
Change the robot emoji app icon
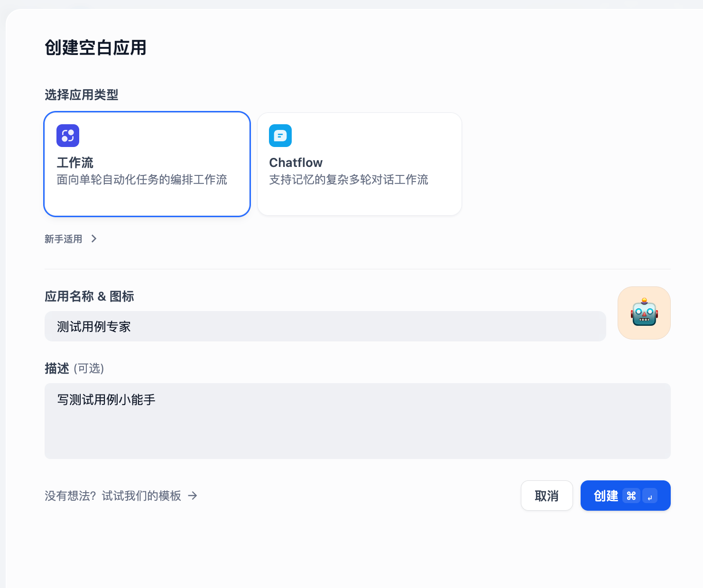pyautogui.click(x=644, y=313)
